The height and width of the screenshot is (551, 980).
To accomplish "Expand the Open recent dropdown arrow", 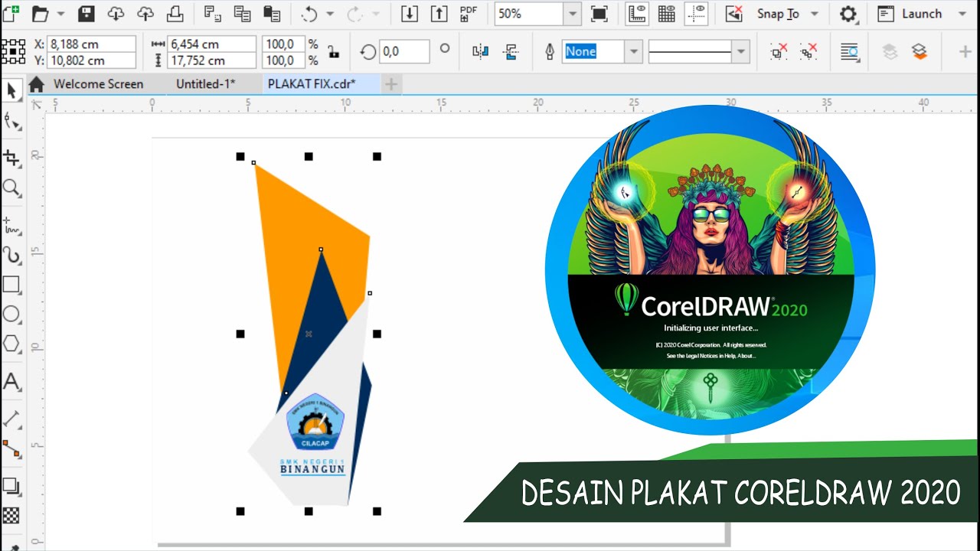I will tap(60, 14).
